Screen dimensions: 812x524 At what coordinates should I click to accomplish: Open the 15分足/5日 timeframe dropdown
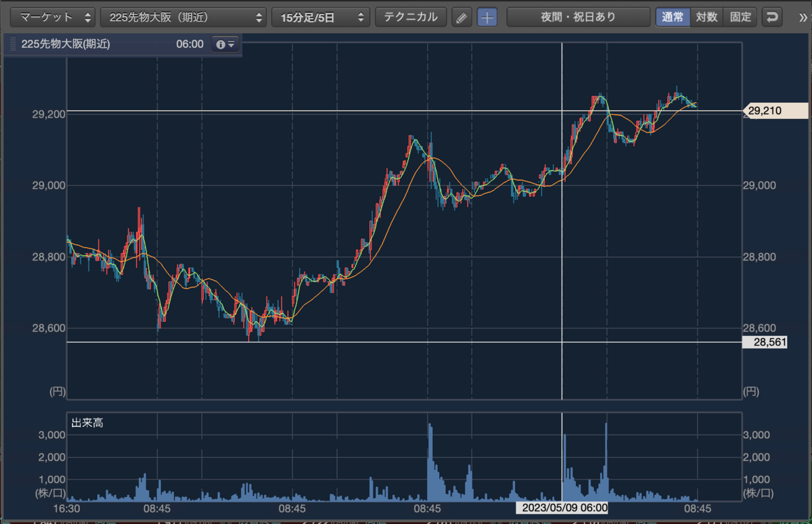point(321,17)
